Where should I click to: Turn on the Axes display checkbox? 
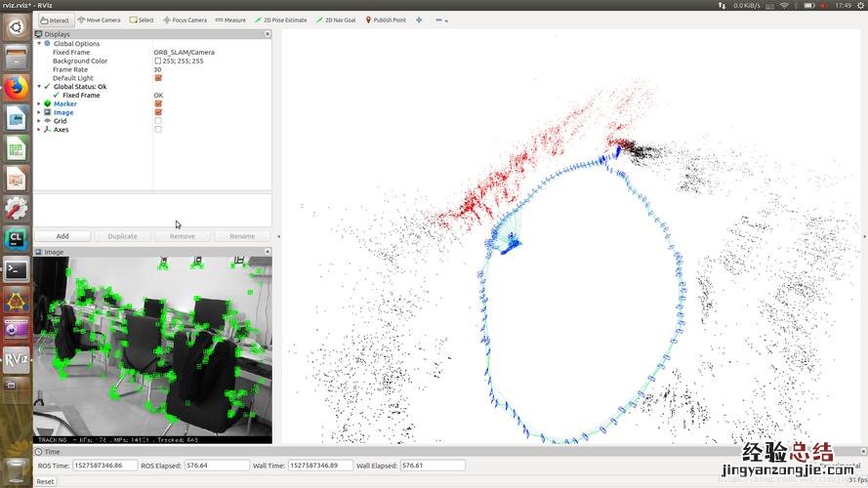point(158,130)
